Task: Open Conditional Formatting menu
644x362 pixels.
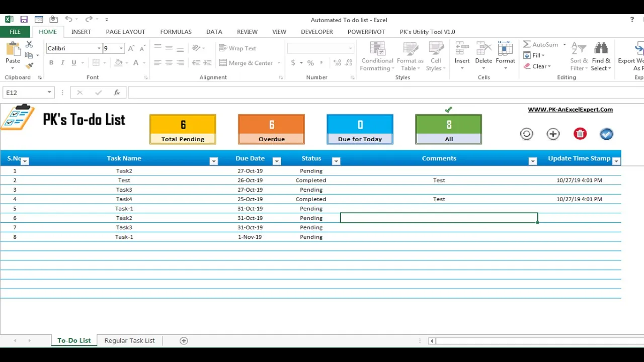Action: pos(377,56)
